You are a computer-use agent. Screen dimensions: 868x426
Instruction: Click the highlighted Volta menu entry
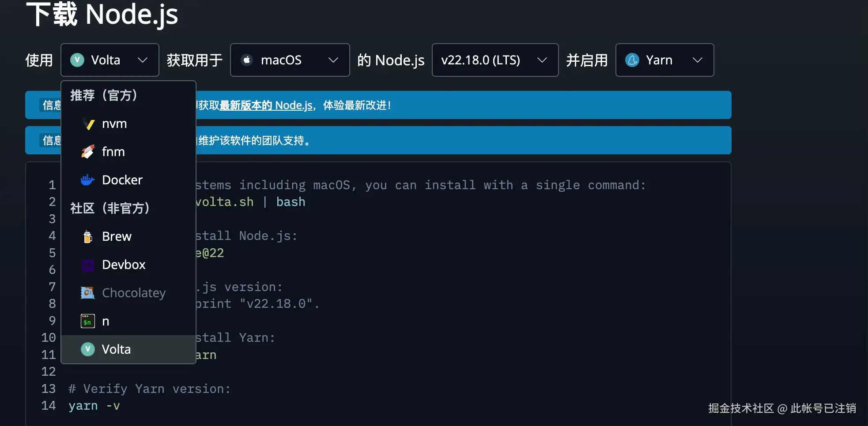[x=116, y=349]
